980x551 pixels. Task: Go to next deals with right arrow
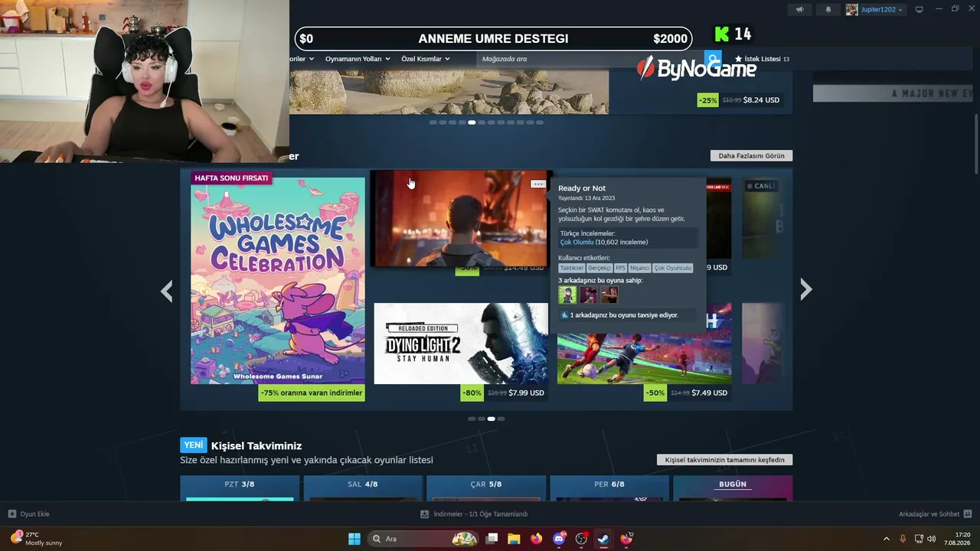point(805,289)
